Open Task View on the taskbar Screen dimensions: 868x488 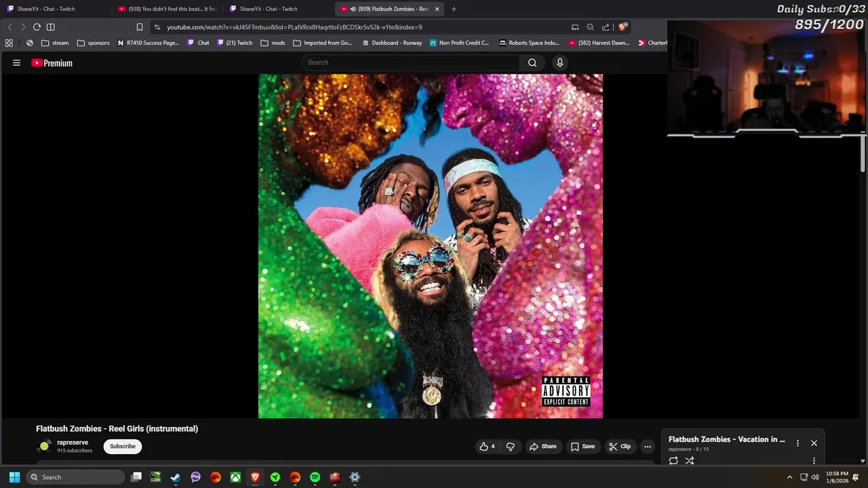[x=136, y=477]
